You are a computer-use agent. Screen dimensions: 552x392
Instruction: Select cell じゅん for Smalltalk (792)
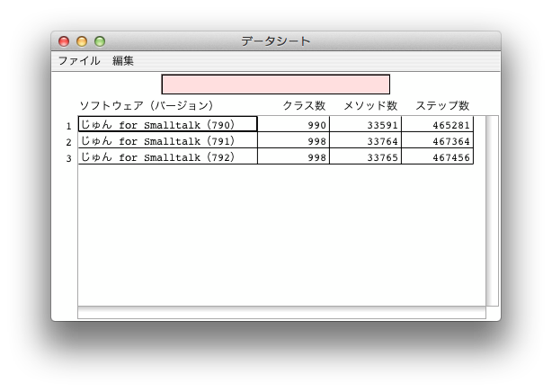click(167, 156)
